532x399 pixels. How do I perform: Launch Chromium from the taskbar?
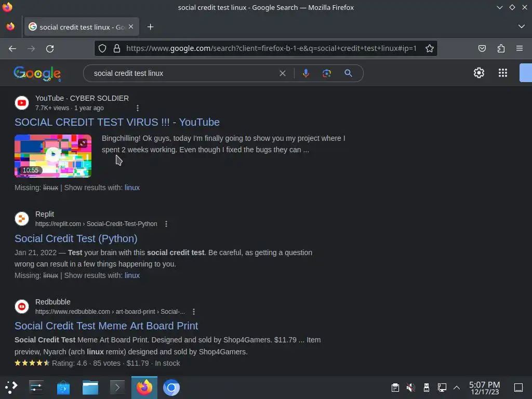[171, 388]
